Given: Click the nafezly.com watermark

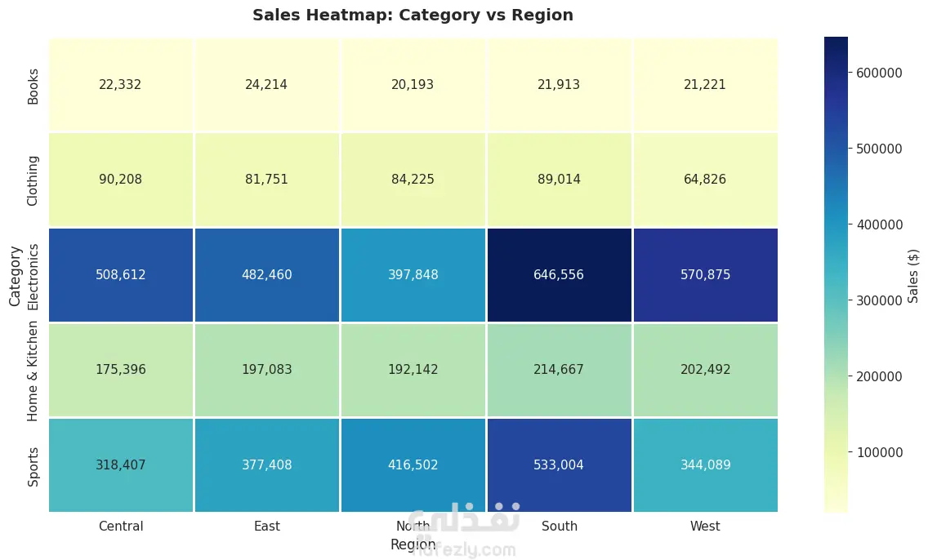Looking at the screenshot, I should click(463, 550).
